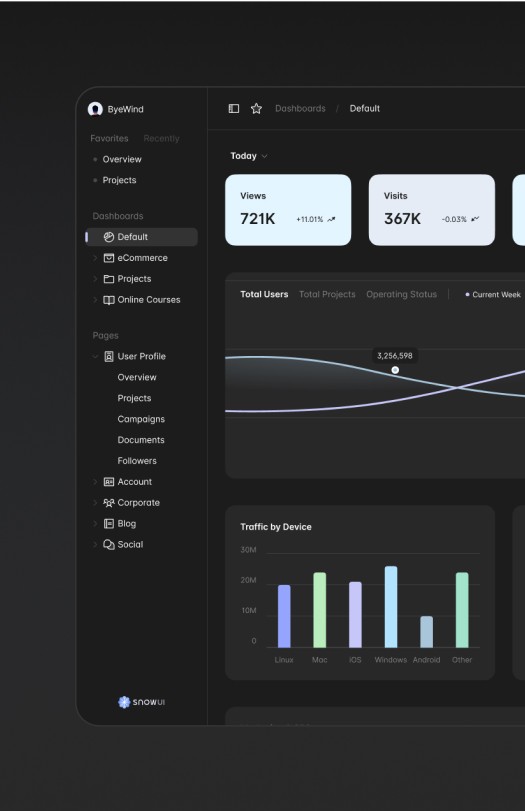This screenshot has height=811, width=525.
Task: Click the Views 721K stat card
Action: 288,210
